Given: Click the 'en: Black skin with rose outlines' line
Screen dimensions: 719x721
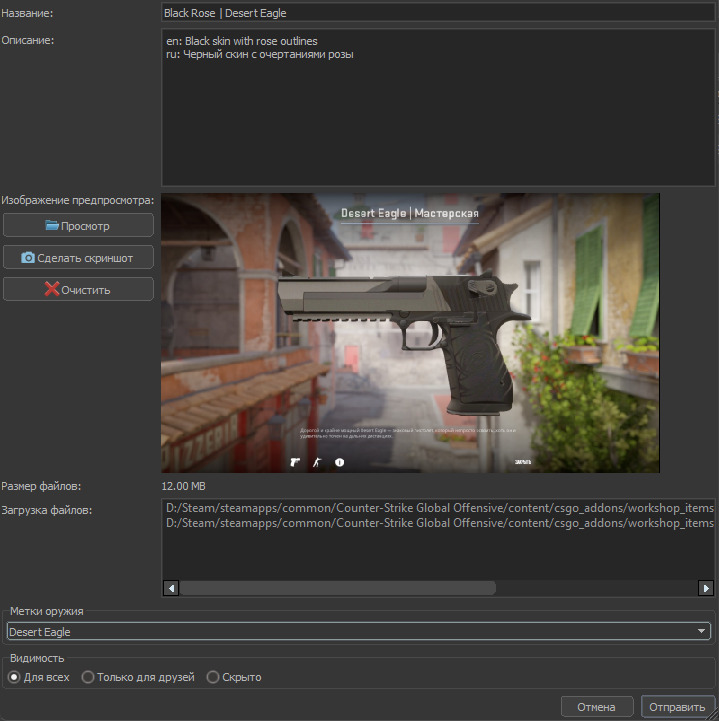Looking at the screenshot, I should 242,41.
